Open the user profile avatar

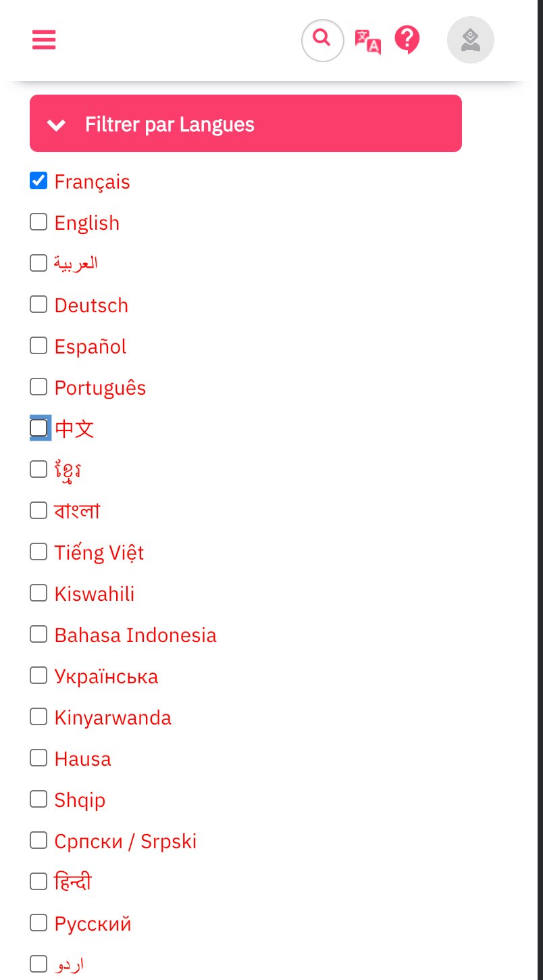click(471, 40)
